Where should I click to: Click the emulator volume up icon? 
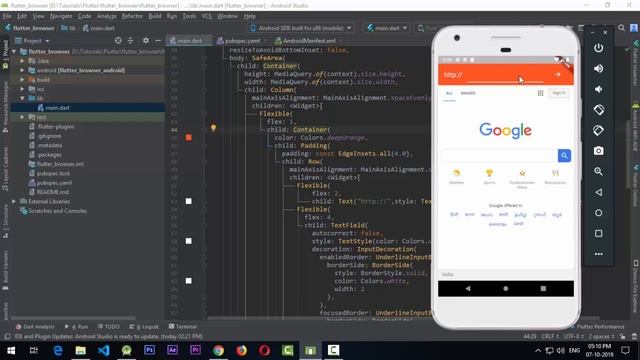pos(598,69)
